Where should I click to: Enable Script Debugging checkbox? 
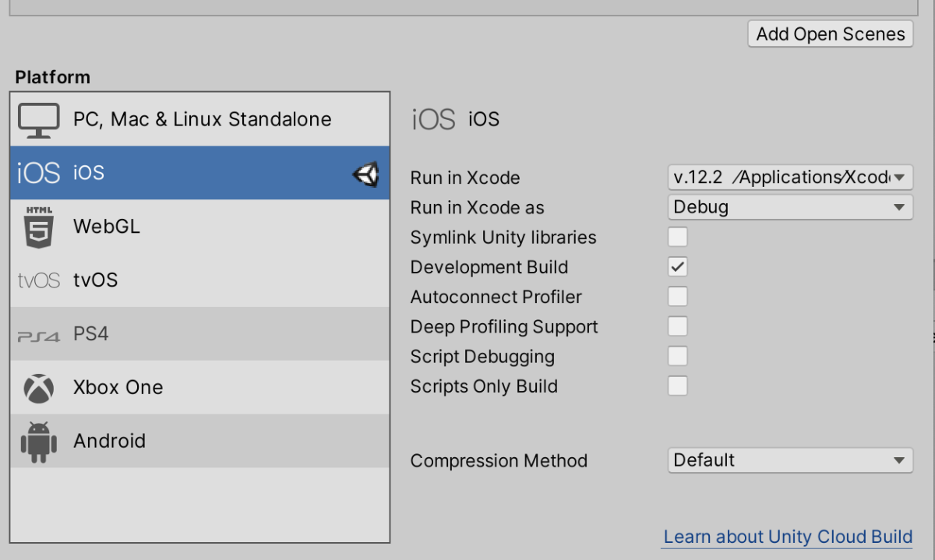click(678, 356)
